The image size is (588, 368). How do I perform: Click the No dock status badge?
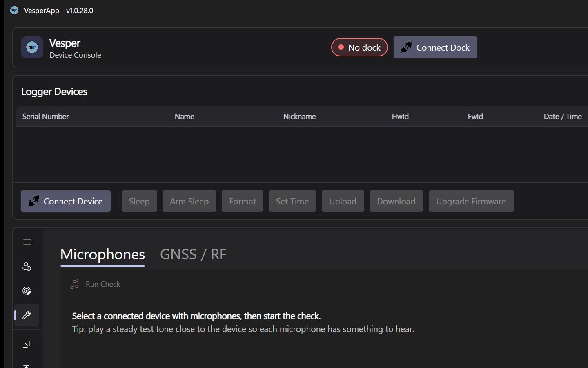(x=359, y=47)
